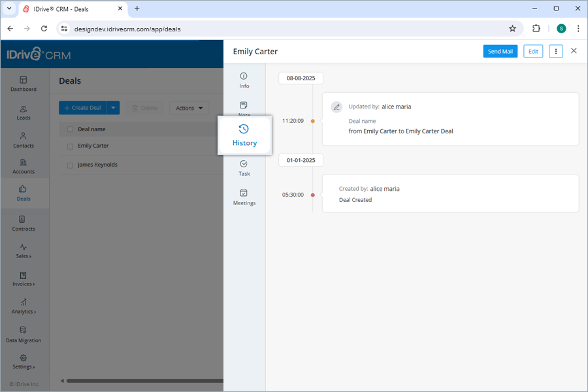Open the Contracts section
Viewport: 588px width, 392px height.
[24, 224]
